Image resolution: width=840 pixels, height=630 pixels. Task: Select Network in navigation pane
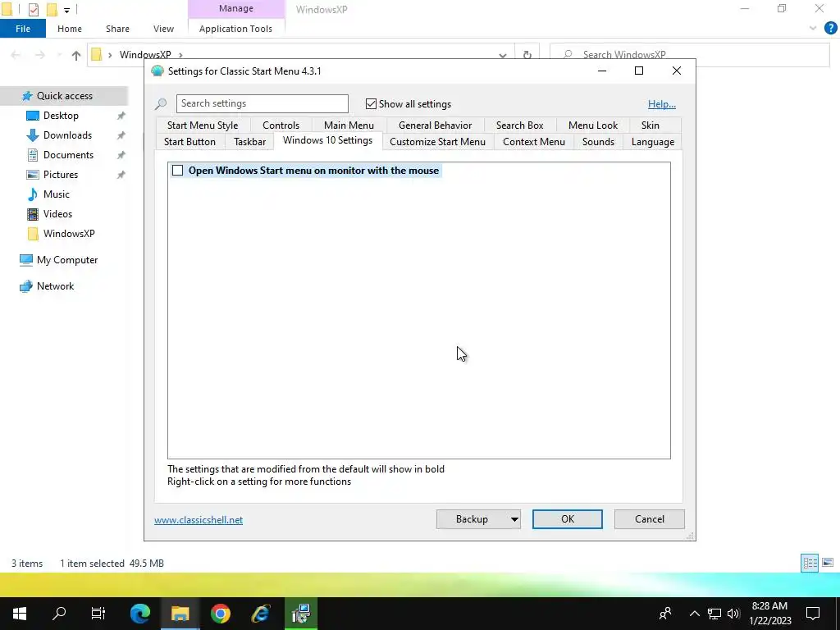click(x=55, y=286)
